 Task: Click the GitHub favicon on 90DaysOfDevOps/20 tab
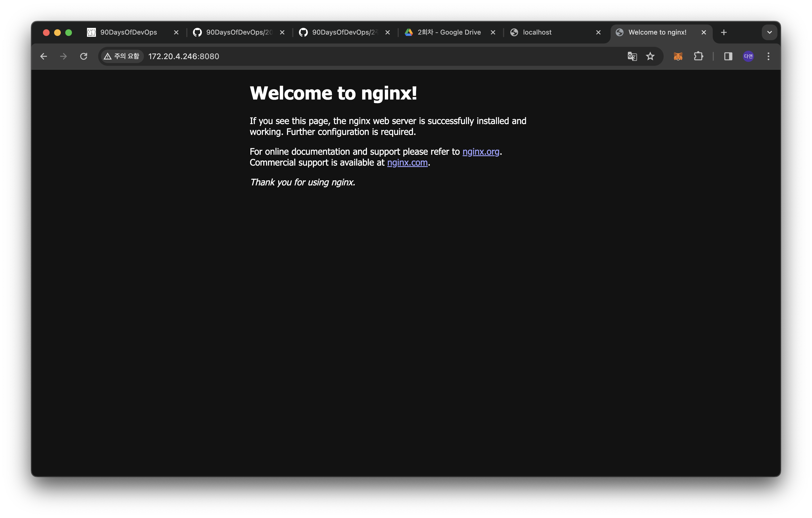click(x=197, y=32)
